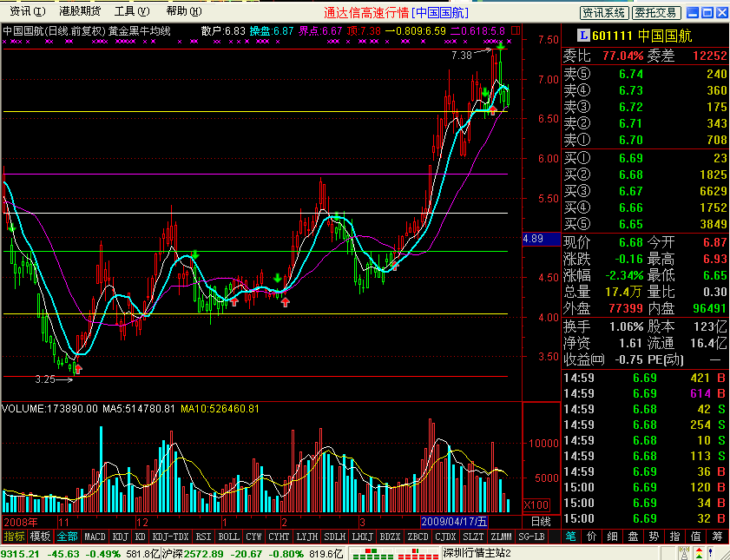
Task: Select the 势 tab in quote panel
Action: [x=654, y=537]
